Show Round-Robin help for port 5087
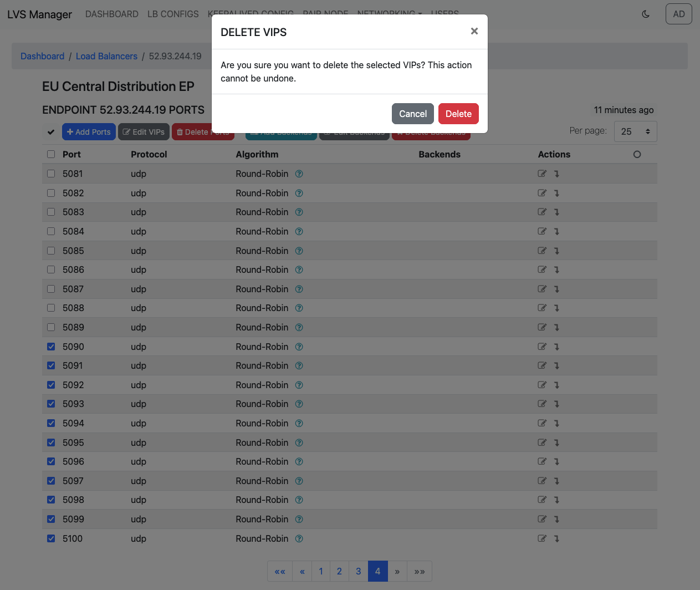Screen dimensions: 700x590 (299, 289)
